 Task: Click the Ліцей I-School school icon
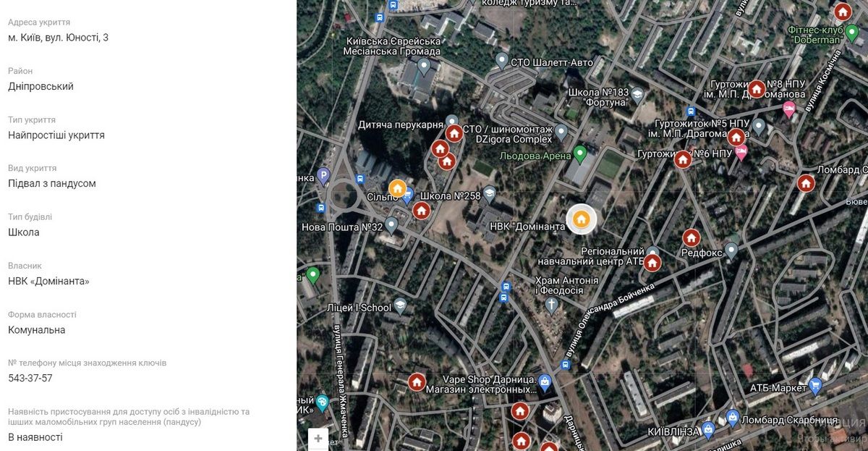coord(400,307)
